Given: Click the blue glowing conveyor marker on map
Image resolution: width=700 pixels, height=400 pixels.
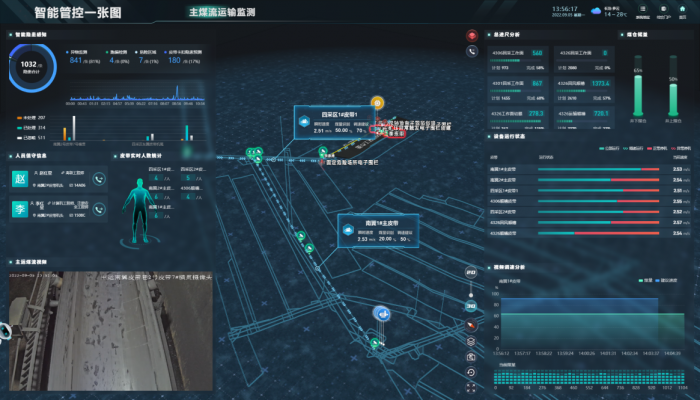Looking at the screenshot, I should click(381, 314).
